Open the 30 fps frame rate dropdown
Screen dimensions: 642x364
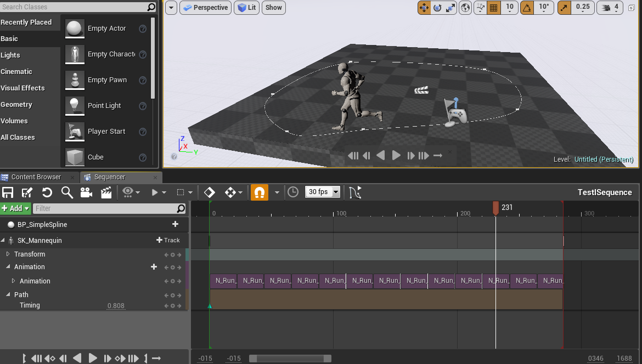pos(321,192)
